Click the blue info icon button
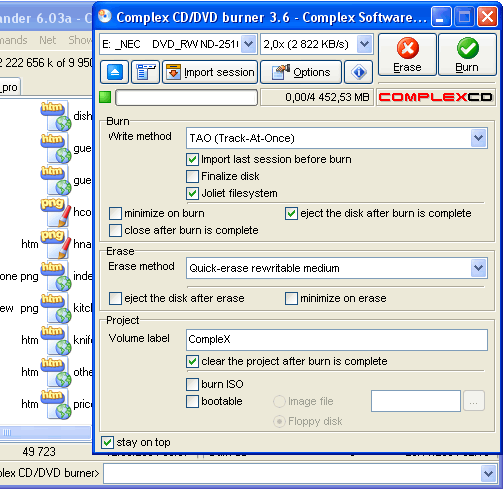The height and width of the screenshot is (490, 504). 358,72
